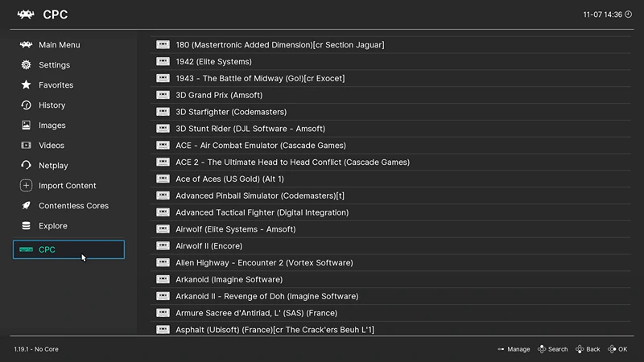Click the Import Content plus icon

pyautogui.click(x=26, y=186)
